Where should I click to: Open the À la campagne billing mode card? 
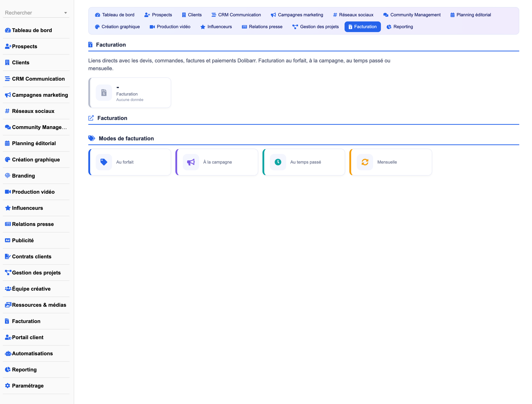[x=217, y=162]
